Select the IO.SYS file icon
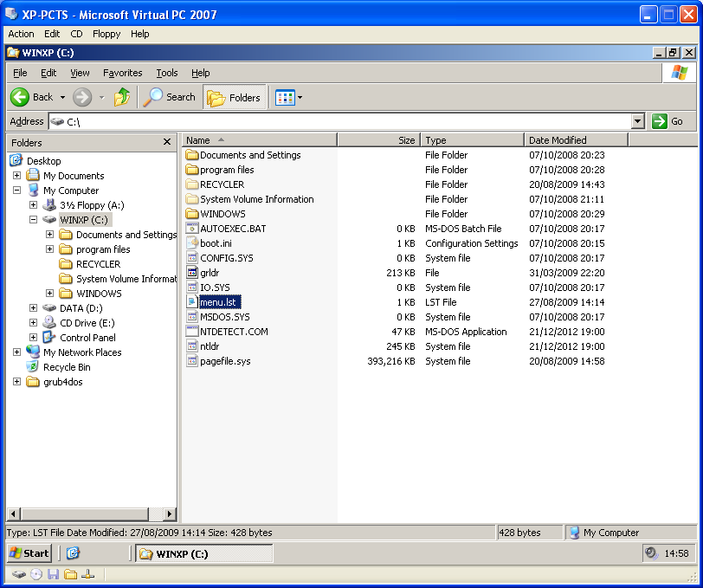The width and height of the screenshot is (703, 588). [x=192, y=288]
